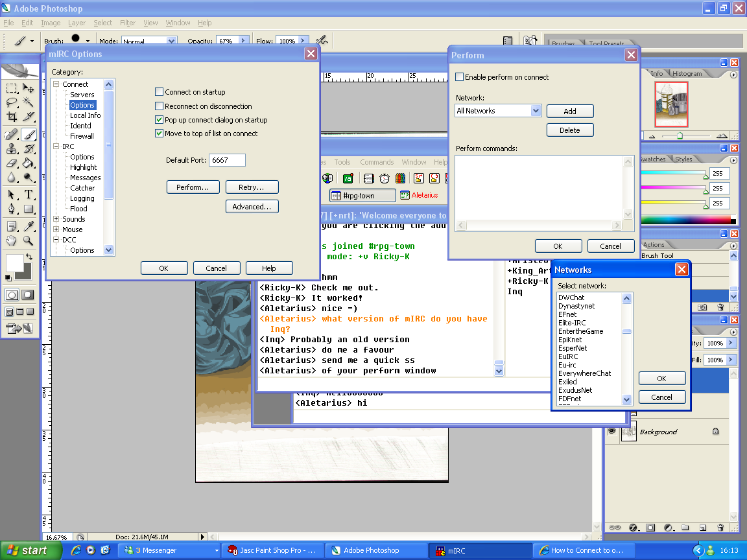Swap foreground and background colors
This screenshot has width=747, height=560.
pos(29,257)
